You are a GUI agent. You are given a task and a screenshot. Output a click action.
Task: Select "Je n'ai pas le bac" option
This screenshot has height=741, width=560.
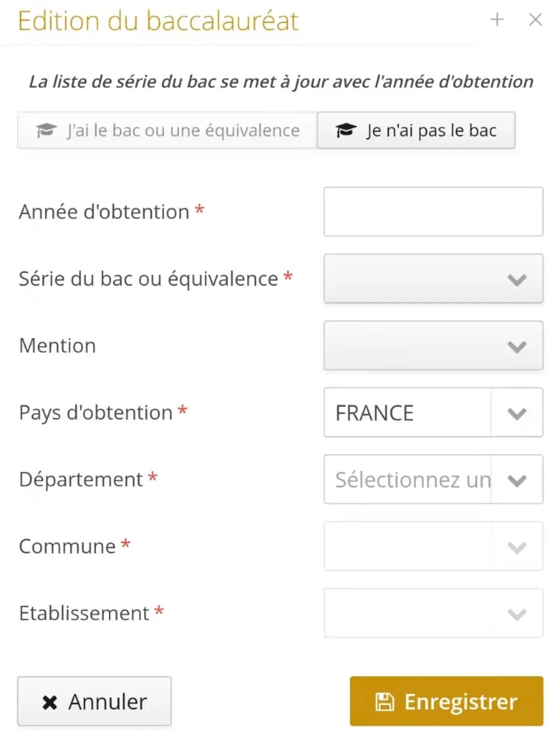click(x=416, y=130)
